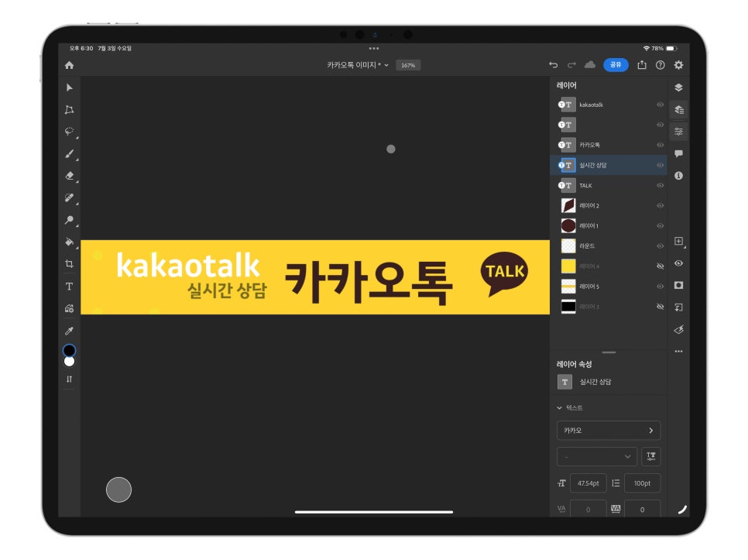Select the 레이어 5 layer

[609, 287]
